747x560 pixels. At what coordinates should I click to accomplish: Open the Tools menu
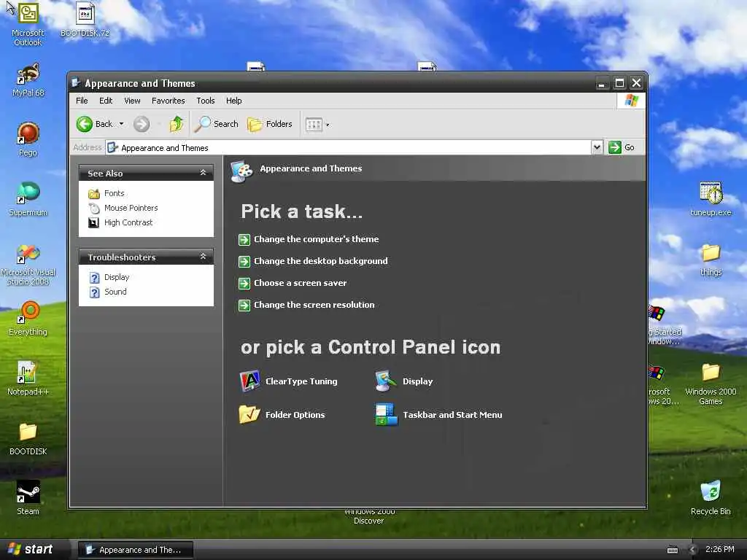[205, 101]
